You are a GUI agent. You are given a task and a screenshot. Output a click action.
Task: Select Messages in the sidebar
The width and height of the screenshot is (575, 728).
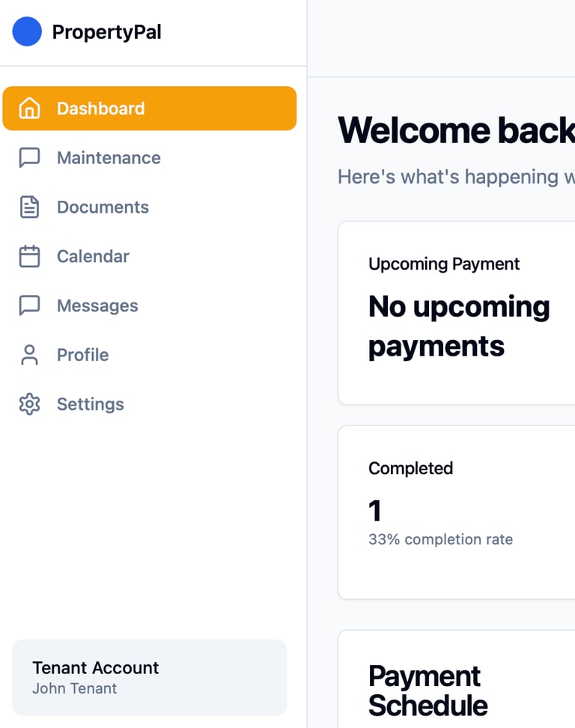[x=150, y=305]
